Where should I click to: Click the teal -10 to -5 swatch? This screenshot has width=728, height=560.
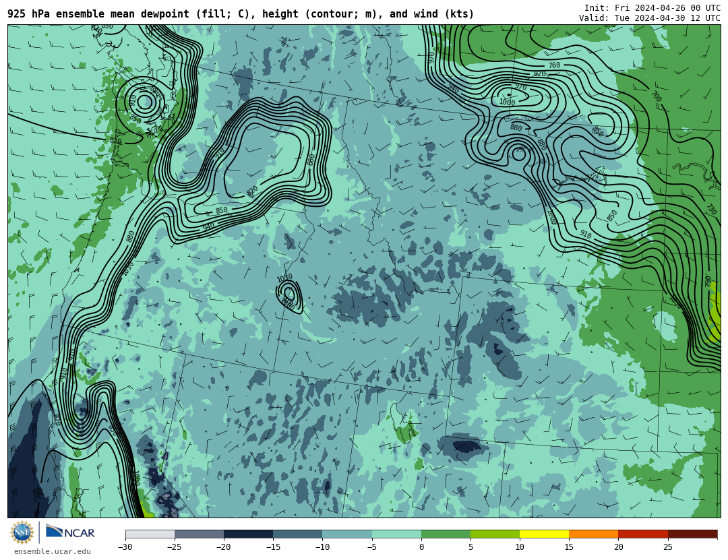click(347, 534)
